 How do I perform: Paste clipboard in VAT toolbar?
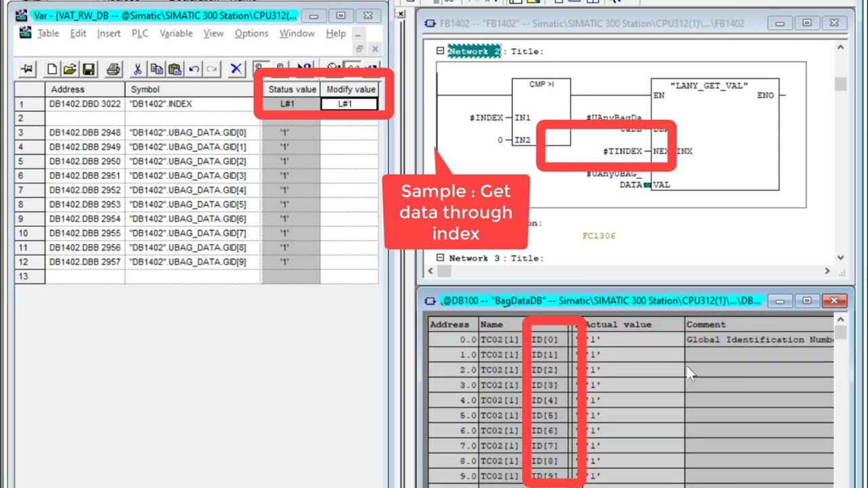(x=175, y=68)
